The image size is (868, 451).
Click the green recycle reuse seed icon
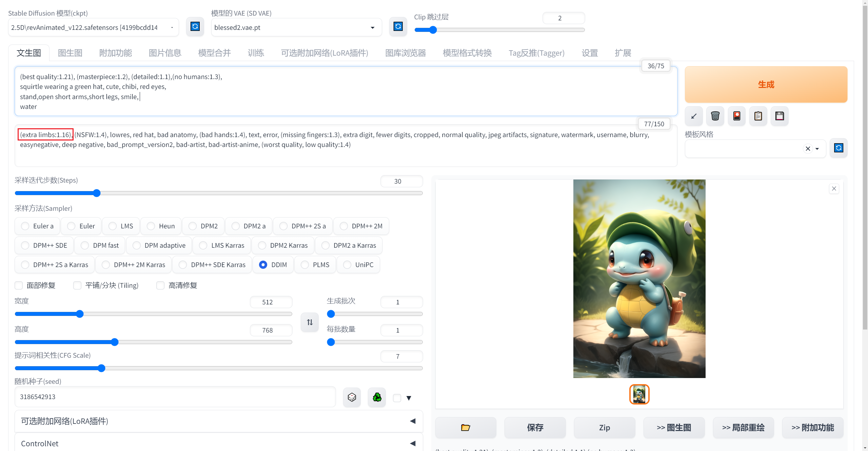click(377, 397)
